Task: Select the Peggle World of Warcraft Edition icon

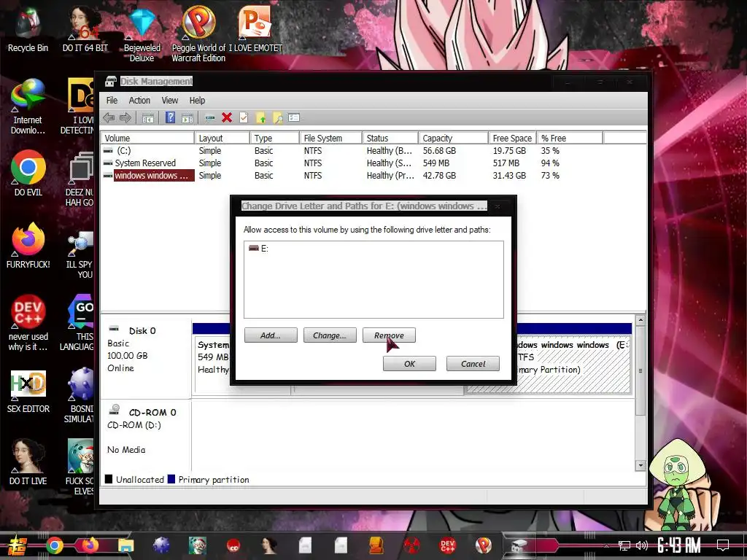Action: point(198,34)
